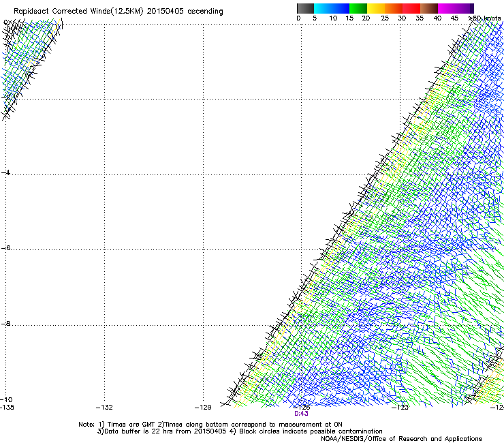Select the orange 25-30 knots legend segment
Viewport: 504px width, 443px height.
[x=394, y=8]
